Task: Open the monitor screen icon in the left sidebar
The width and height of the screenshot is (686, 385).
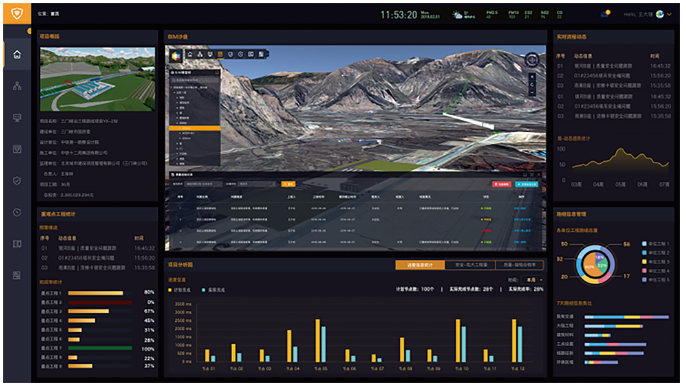Action: click(x=17, y=118)
